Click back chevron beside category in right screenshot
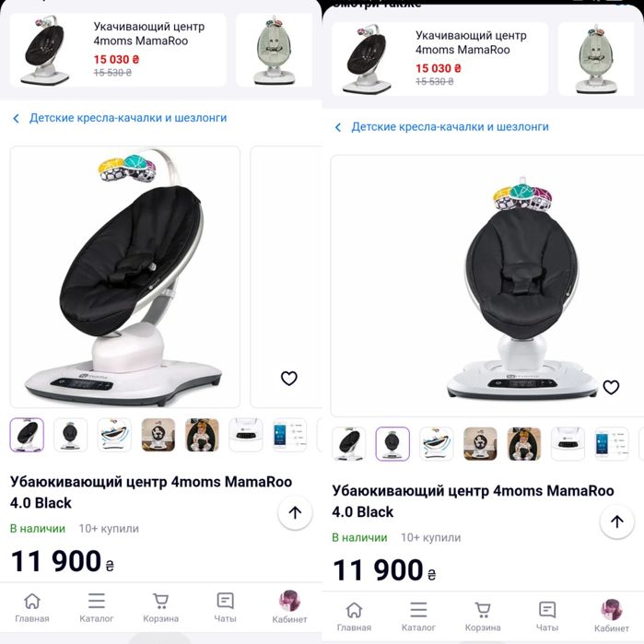This screenshot has width=644, height=644. click(338, 127)
